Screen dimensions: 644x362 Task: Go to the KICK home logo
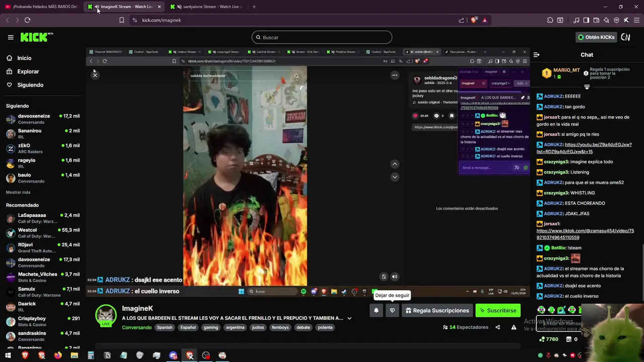pyautogui.click(x=36, y=37)
